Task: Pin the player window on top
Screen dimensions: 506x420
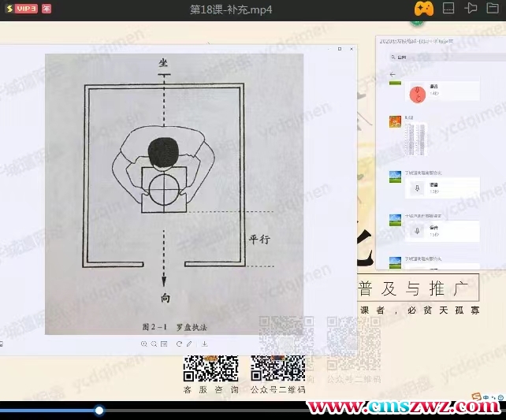Action: (x=471, y=9)
